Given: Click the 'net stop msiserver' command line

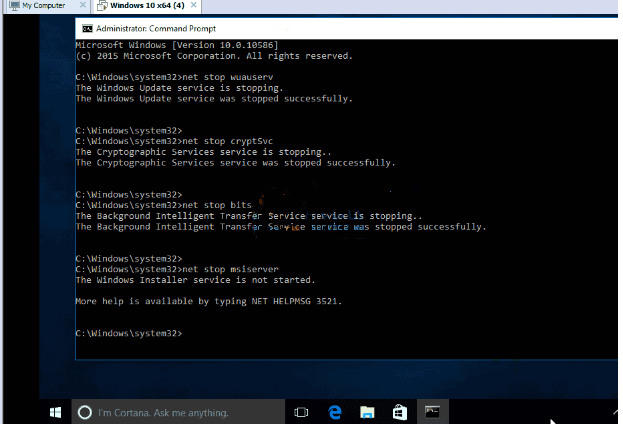Looking at the screenshot, I should 177,269.
